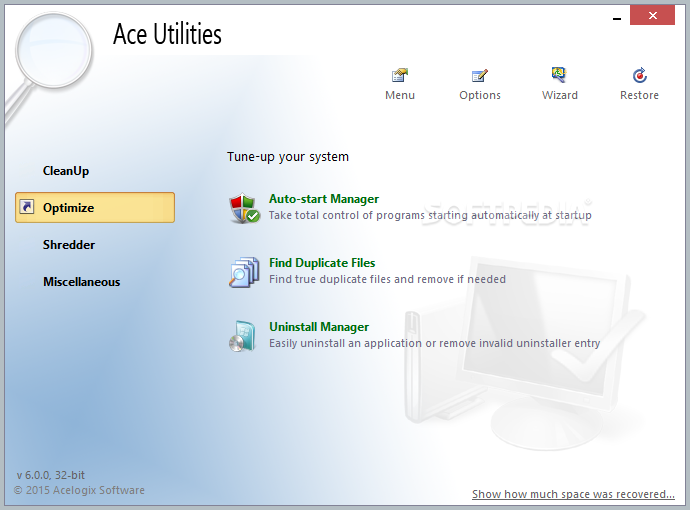This screenshot has width=690, height=510.
Task: Click the Ace Utilities title
Action: click(167, 34)
